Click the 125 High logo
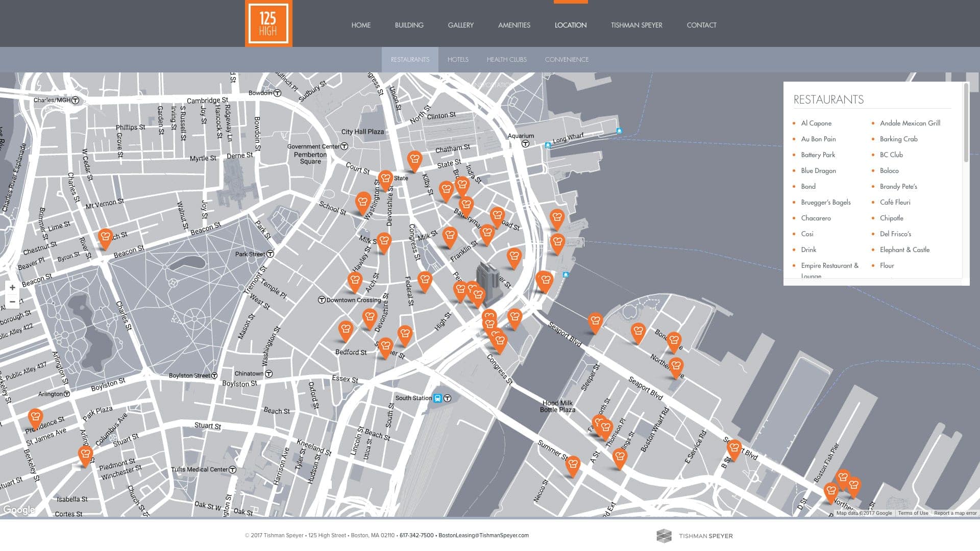This screenshot has height=551, width=980. [x=268, y=24]
